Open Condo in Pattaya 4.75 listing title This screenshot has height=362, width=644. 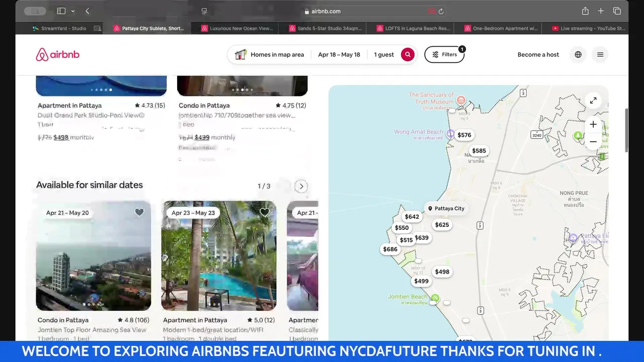point(204,106)
